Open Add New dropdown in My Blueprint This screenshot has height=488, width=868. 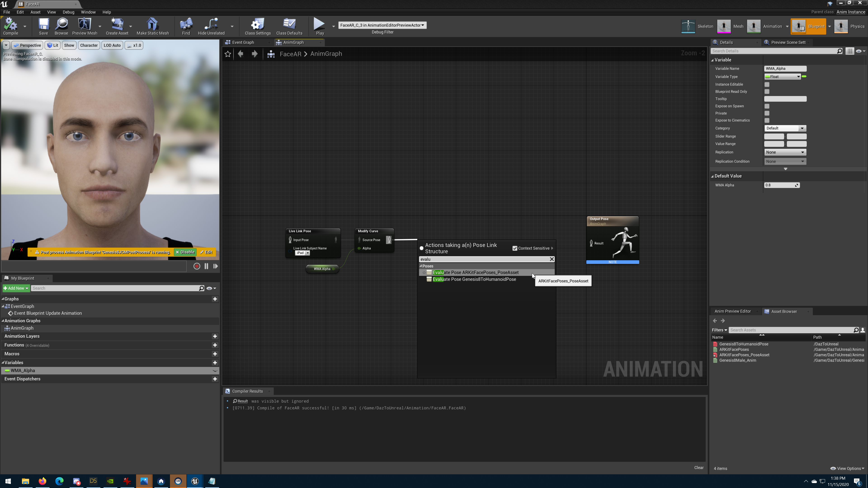click(16, 288)
